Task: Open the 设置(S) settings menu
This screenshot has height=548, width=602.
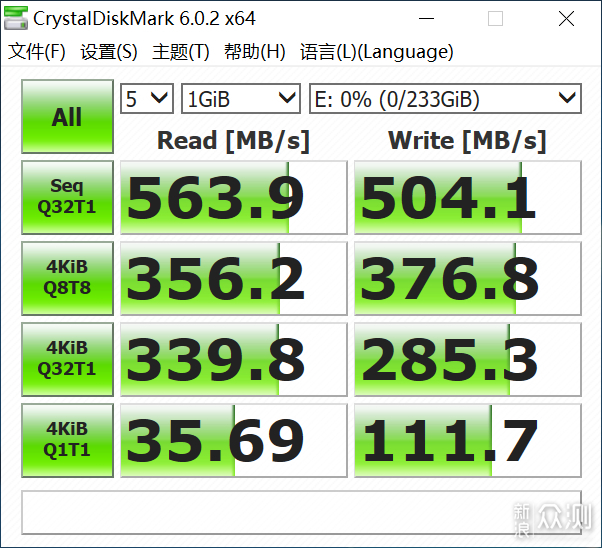Action: [x=109, y=52]
